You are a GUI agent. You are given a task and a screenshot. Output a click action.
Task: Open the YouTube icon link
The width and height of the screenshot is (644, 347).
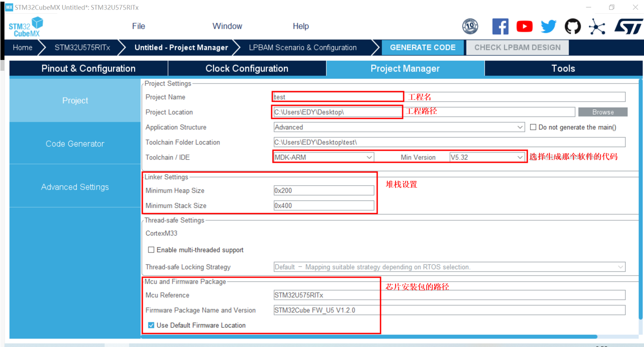click(524, 27)
